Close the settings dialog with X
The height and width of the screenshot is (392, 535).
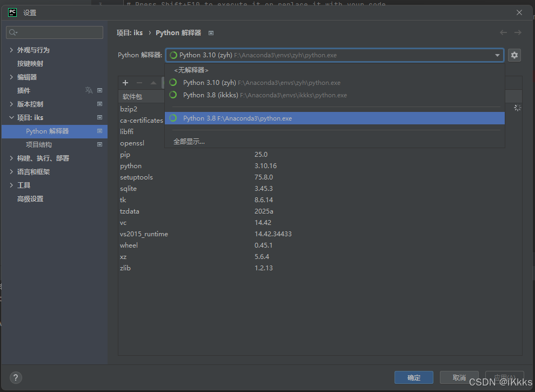[519, 12]
